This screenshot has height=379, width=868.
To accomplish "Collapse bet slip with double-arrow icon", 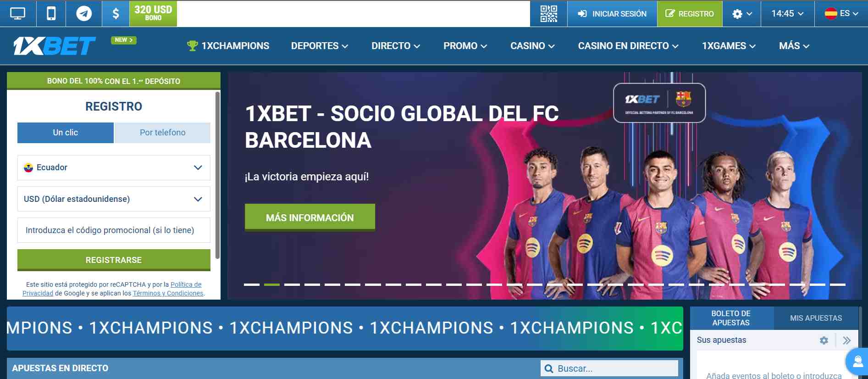I will (846, 340).
